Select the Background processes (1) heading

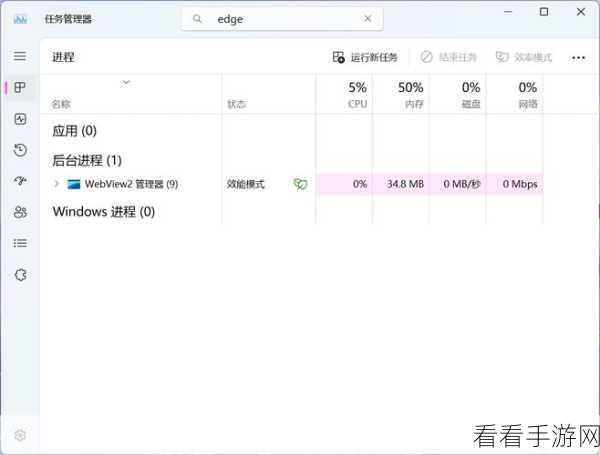point(87,160)
